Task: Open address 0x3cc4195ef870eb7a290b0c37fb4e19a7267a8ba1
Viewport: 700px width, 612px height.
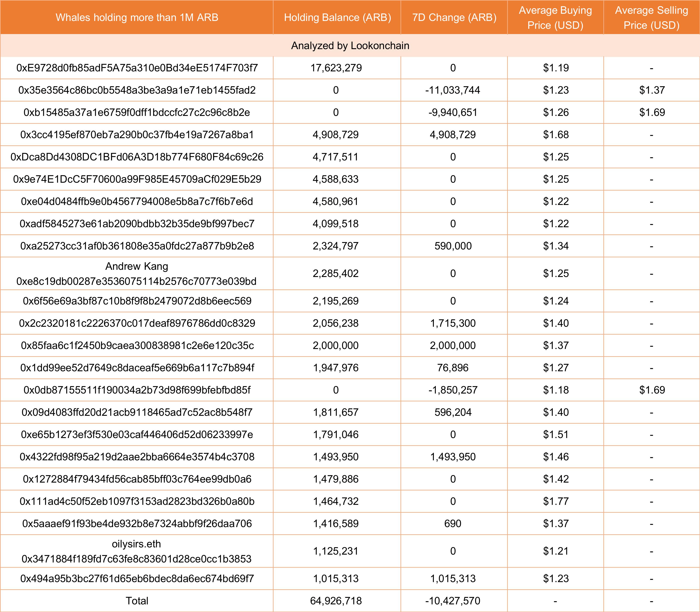Action: point(137,135)
